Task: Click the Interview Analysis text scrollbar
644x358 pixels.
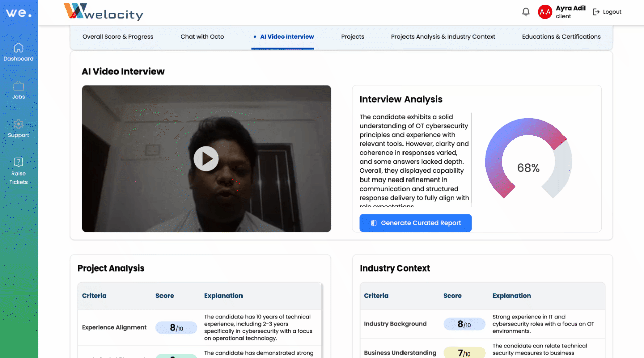Action: coord(471,159)
